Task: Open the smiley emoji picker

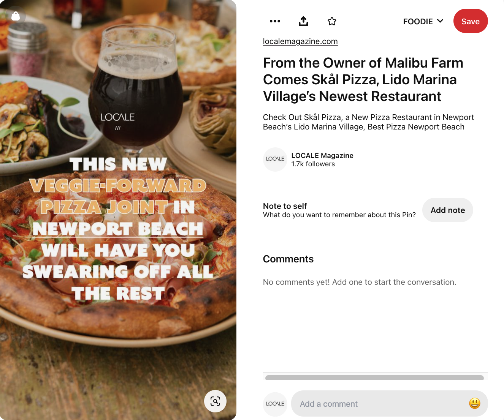Action: coord(474,403)
